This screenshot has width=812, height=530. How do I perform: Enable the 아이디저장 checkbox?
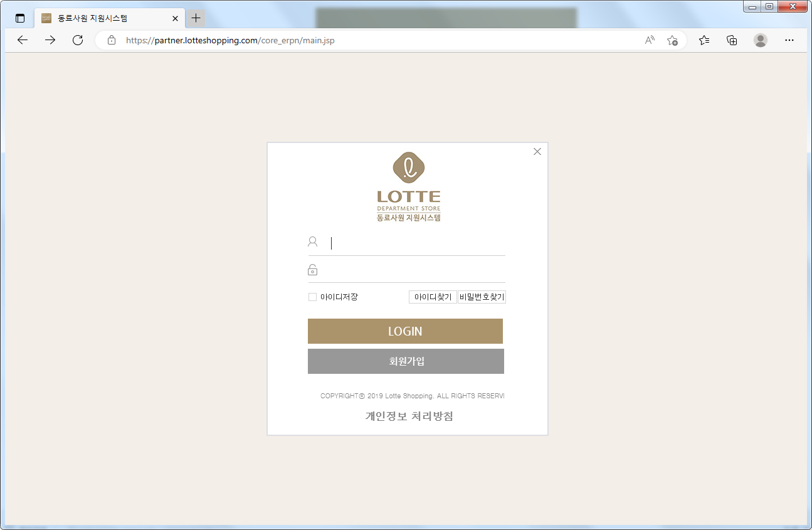pyautogui.click(x=312, y=297)
